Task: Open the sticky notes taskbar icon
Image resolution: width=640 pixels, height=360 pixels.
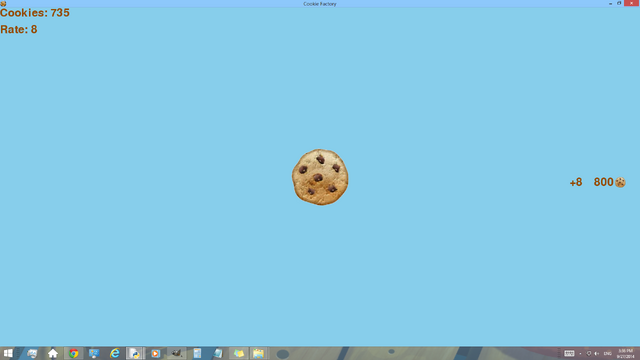Action: (239, 353)
